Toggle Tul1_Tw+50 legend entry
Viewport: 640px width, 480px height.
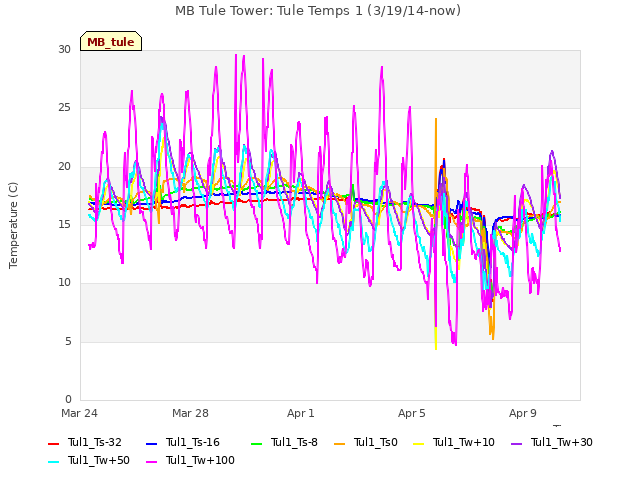tap(89, 460)
